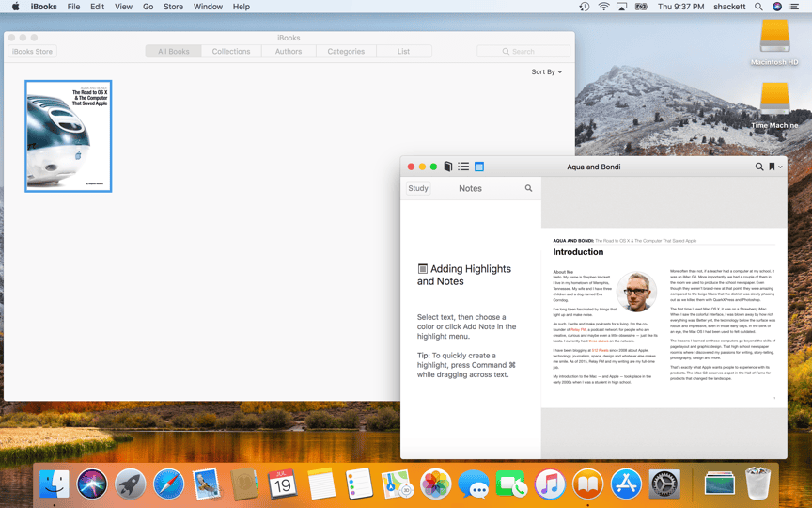
Task: Open Mail from the Dock
Action: [x=207, y=484]
